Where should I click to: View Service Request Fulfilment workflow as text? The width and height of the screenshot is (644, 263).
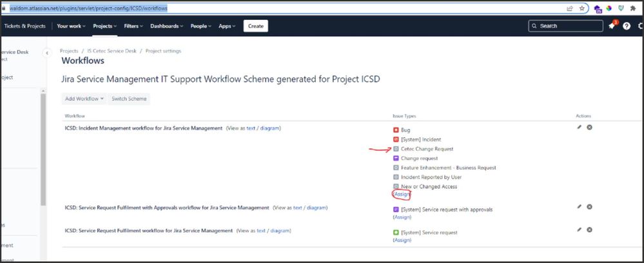click(261, 231)
